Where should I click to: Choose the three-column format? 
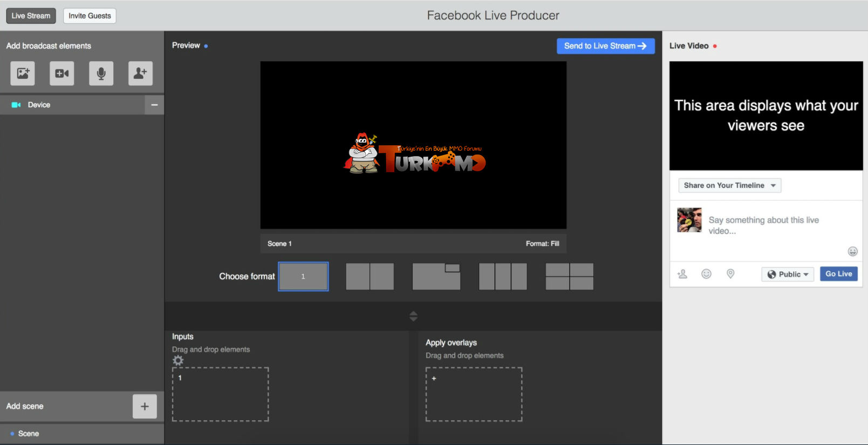pos(503,277)
